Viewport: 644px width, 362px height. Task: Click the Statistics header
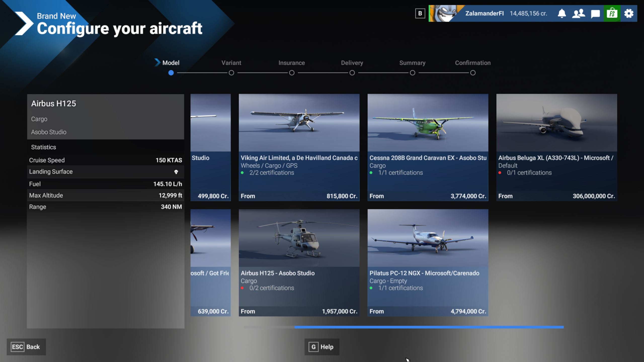click(44, 147)
